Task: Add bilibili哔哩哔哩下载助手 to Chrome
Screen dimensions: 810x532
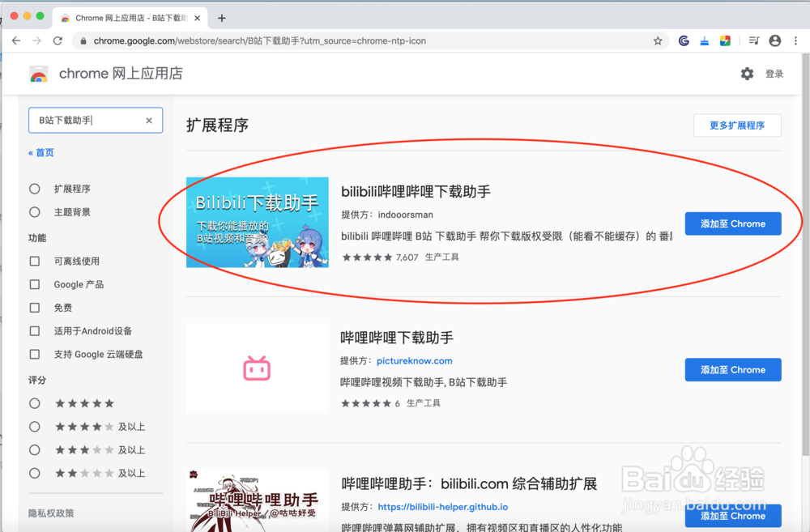Action: [733, 223]
